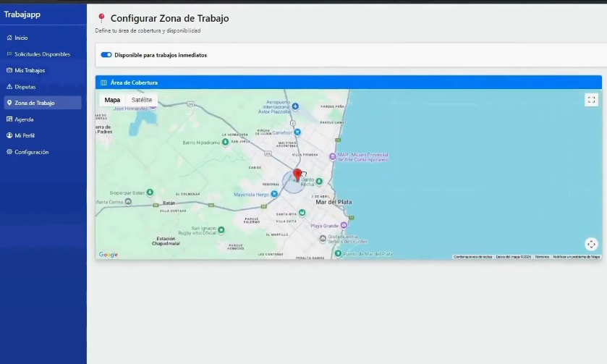The image size is (607, 364).
Task: Toggle Disponible para trabajos inmediatos switch
Action: [106, 55]
